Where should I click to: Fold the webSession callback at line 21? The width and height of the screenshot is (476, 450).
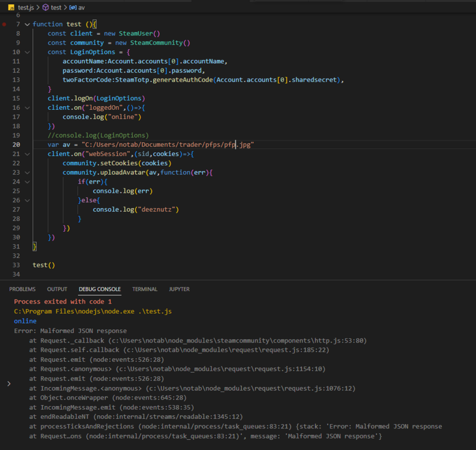[27, 154]
